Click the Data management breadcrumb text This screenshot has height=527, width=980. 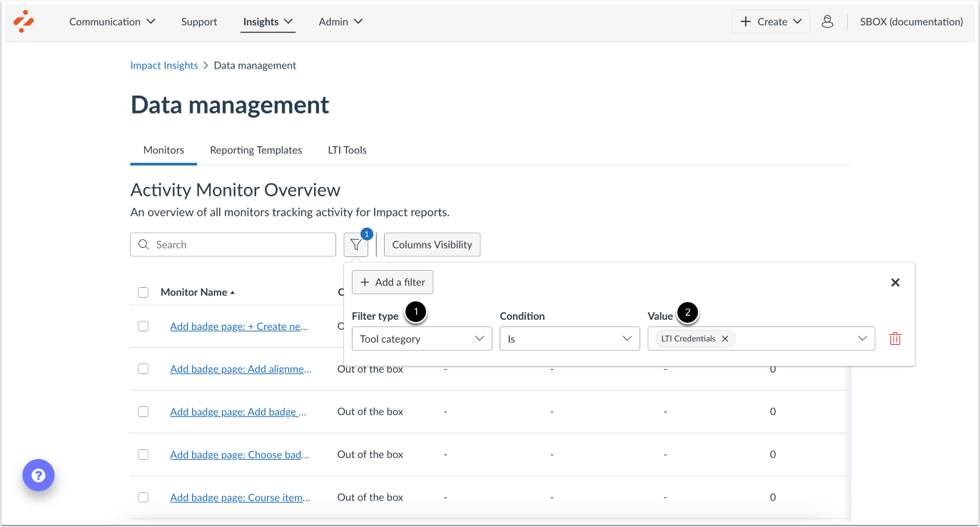pos(255,65)
